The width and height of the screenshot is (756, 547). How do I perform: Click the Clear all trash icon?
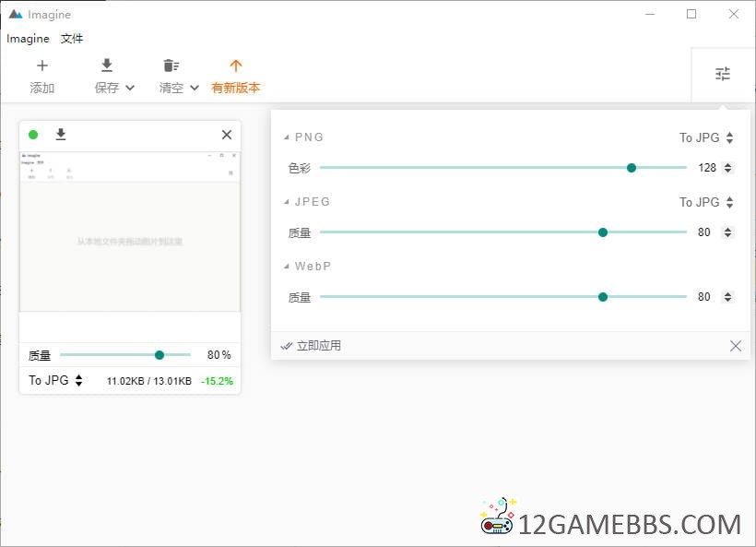(x=171, y=66)
